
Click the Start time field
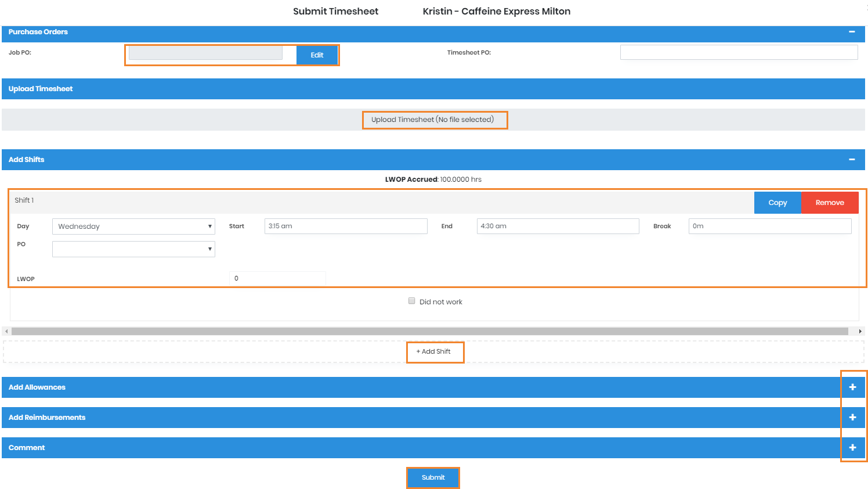tap(346, 226)
